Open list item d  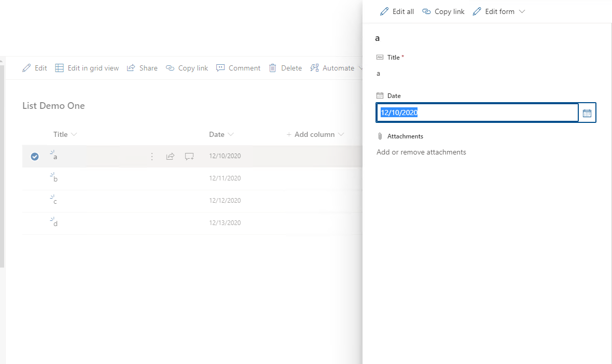tap(55, 223)
